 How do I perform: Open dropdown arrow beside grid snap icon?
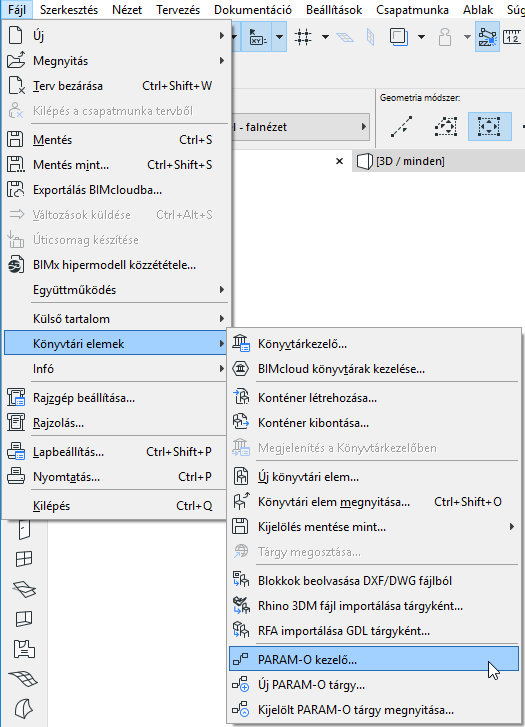(326, 37)
